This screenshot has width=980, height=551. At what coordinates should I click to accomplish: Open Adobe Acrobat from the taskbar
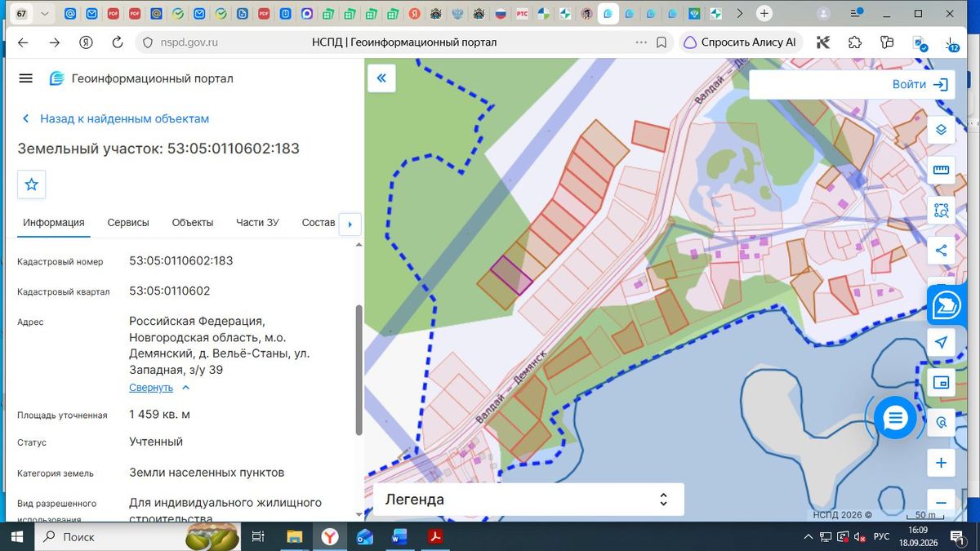pyautogui.click(x=436, y=537)
